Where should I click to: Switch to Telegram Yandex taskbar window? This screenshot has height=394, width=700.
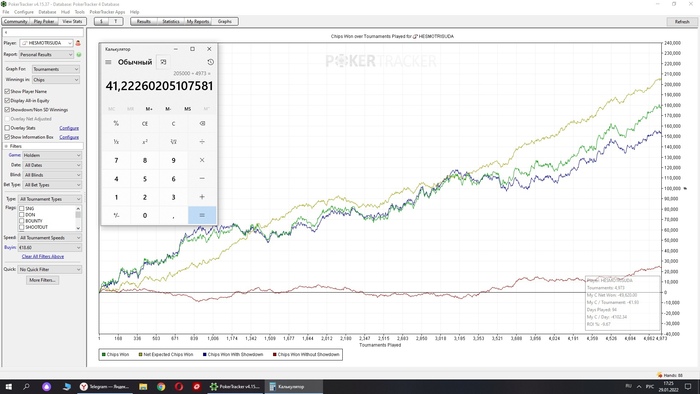(104, 386)
